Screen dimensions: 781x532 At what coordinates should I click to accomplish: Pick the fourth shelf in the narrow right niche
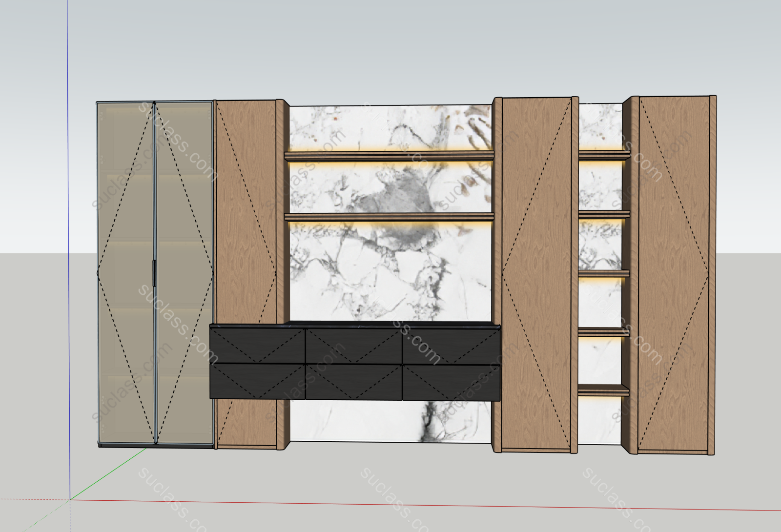pos(604,332)
